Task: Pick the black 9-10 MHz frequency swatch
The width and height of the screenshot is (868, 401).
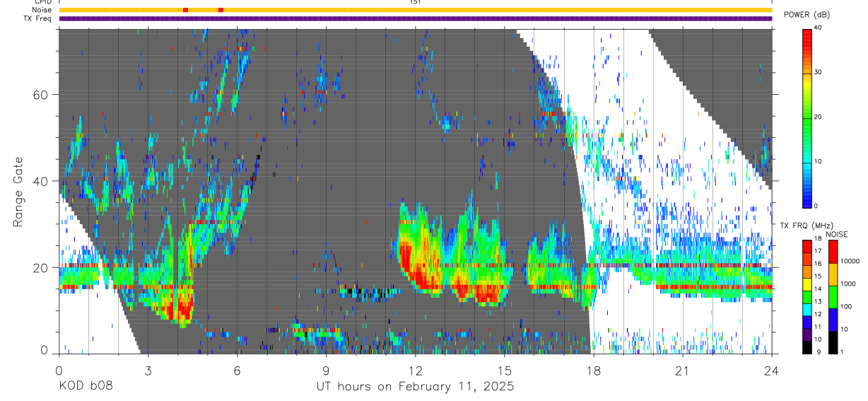Action: pyautogui.click(x=808, y=347)
